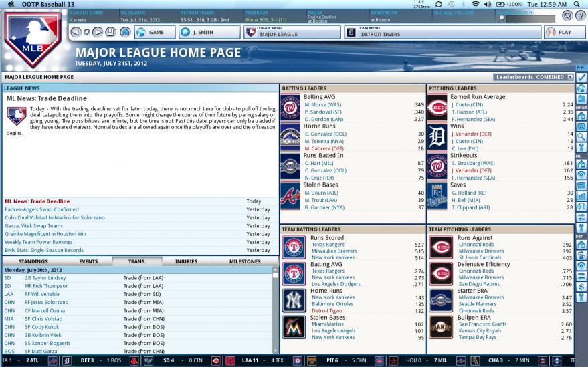Open finances via the dollar sign icon

(581, 287)
